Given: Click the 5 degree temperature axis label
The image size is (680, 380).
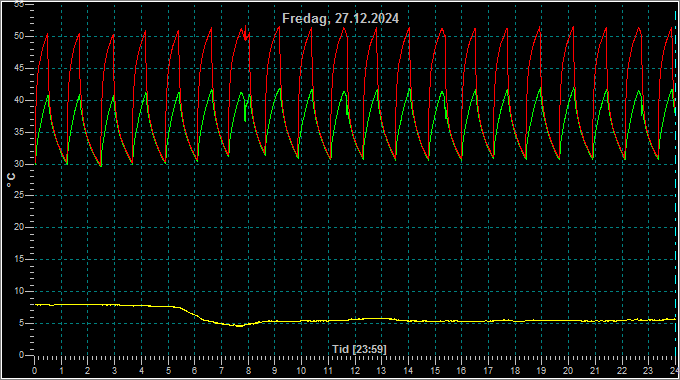Looking at the screenshot, I should [x=21, y=324].
